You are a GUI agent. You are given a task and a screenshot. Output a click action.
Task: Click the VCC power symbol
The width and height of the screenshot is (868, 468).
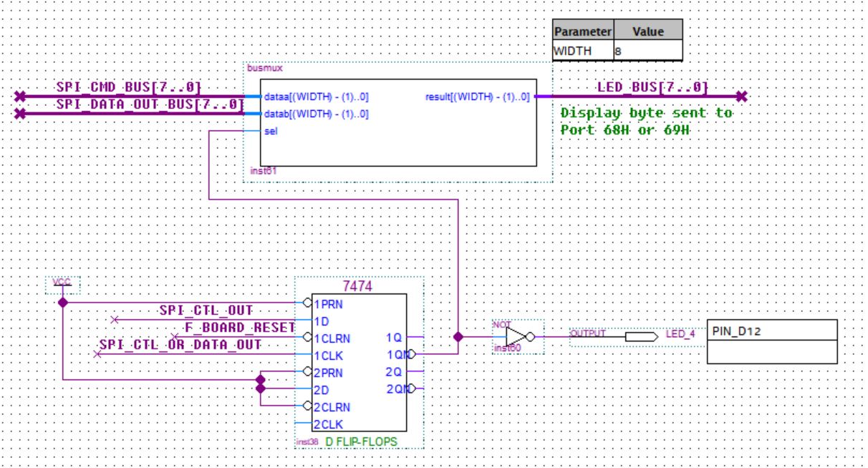click(x=63, y=286)
